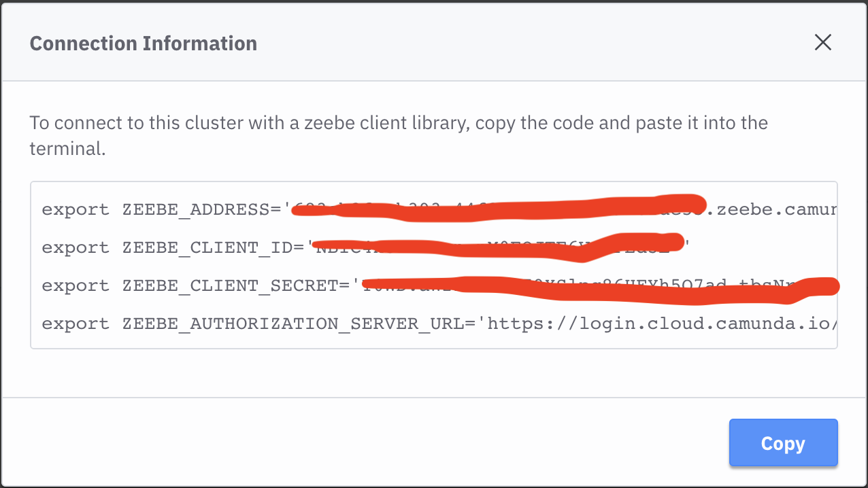Screen dimensions: 868x488
Task: Select the ZEEBE_AUTHORIZATION_SERVER_URL line
Action: [x=439, y=324]
